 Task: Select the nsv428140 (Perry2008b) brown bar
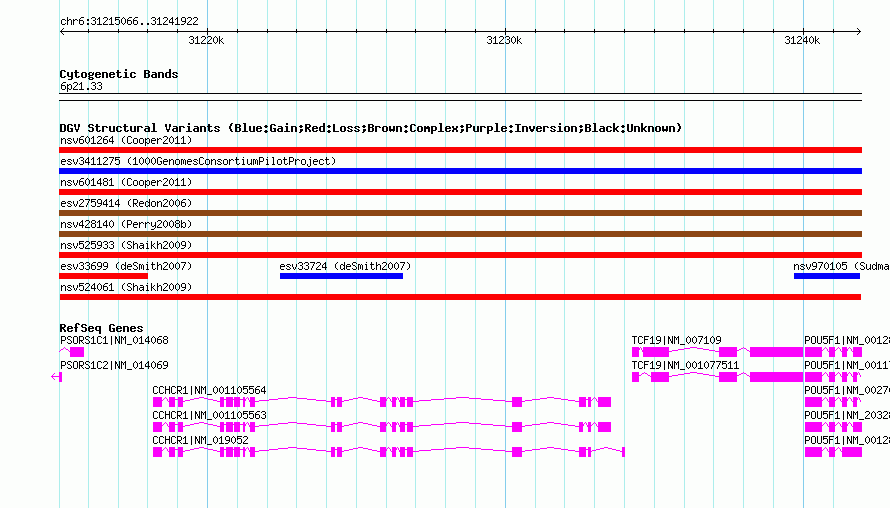click(x=460, y=234)
